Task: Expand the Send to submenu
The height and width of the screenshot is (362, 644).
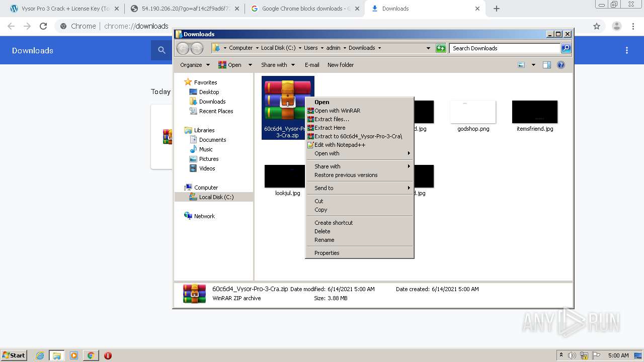Action: tap(359, 188)
